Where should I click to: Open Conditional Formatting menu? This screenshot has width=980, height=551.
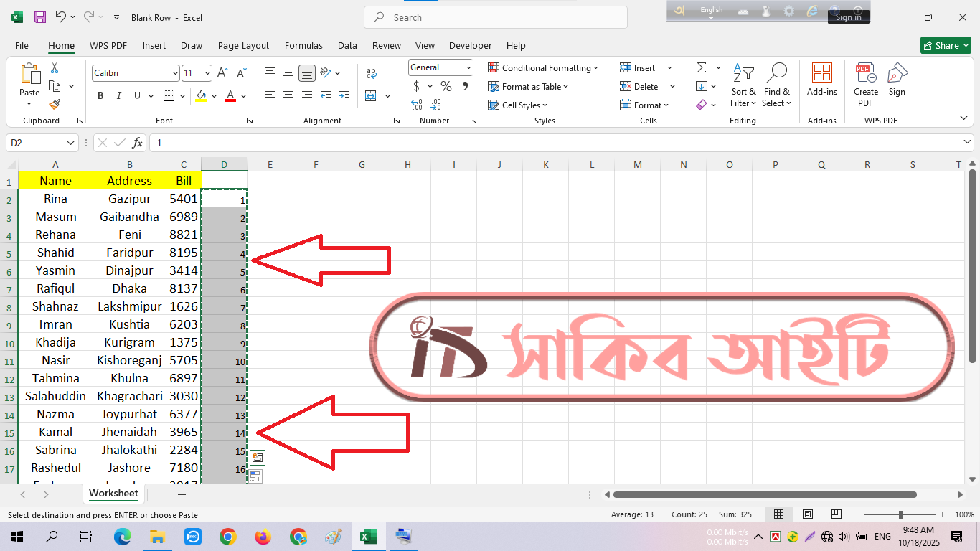(543, 68)
